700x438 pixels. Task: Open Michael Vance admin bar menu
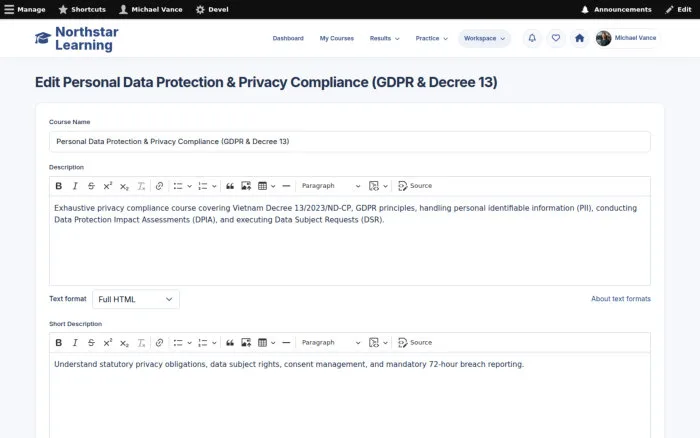click(x=150, y=9)
